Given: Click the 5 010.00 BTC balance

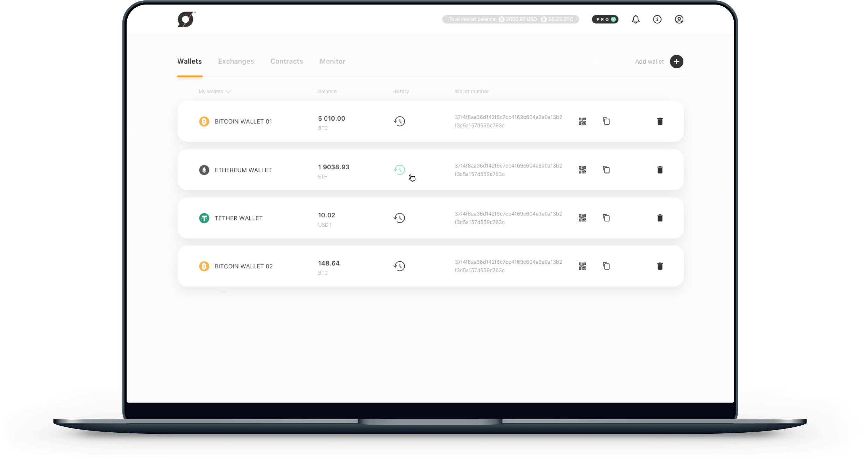Looking at the screenshot, I should pyautogui.click(x=332, y=123).
